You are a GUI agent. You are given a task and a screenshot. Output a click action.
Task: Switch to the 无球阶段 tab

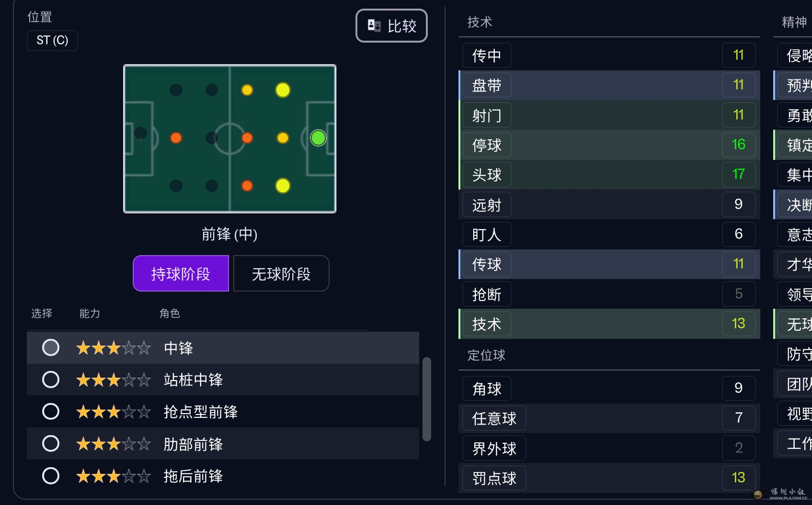click(281, 274)
